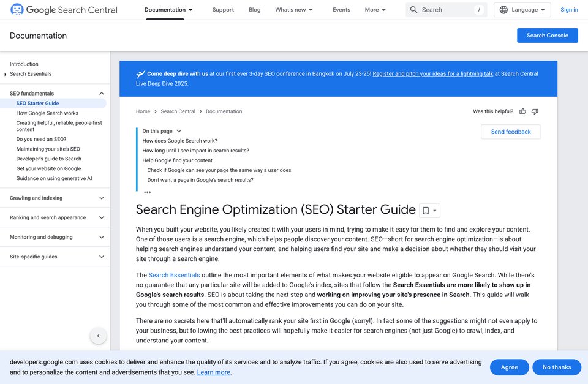Jump to How long until I see impact

point(195,151)
